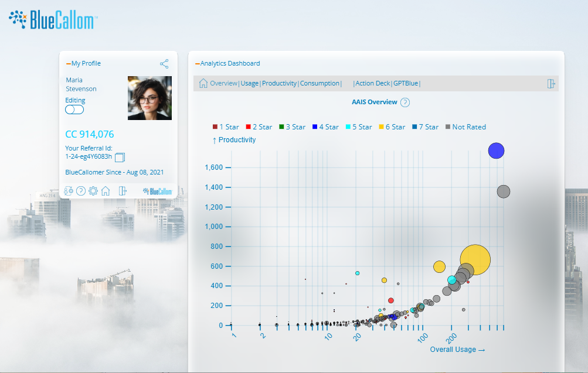Click the share icon in My Profile

coord(164,63)
